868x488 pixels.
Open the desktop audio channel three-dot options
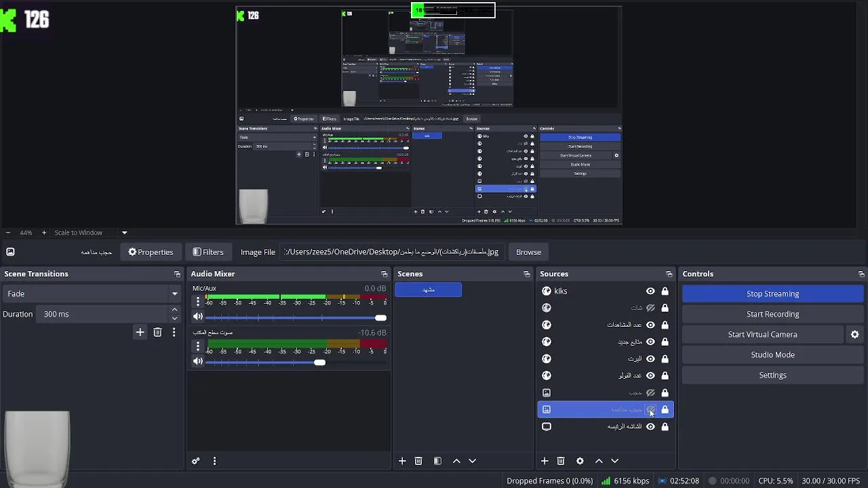[x=198, y=346]
